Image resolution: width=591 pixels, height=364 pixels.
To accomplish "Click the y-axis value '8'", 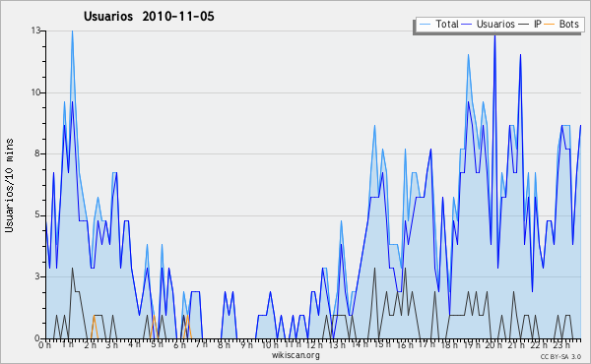I will 38,153.
